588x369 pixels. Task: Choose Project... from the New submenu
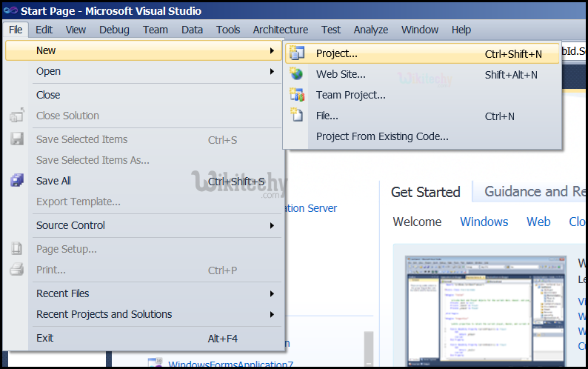click(422, 53)
